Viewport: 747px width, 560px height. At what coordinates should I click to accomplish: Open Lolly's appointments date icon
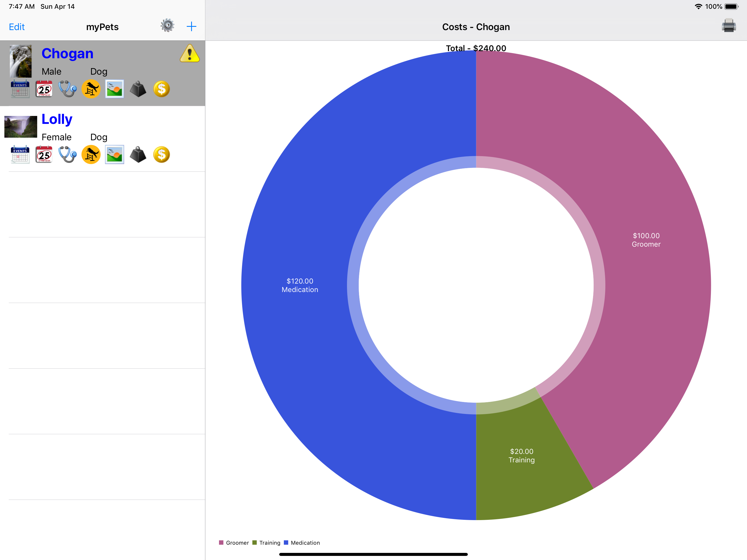tap(44, 154)
